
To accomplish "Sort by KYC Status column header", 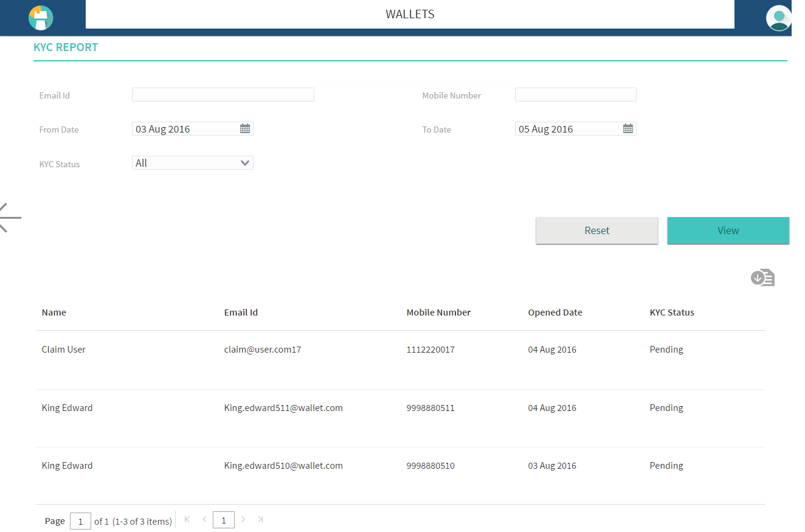I will coord(672,313).
